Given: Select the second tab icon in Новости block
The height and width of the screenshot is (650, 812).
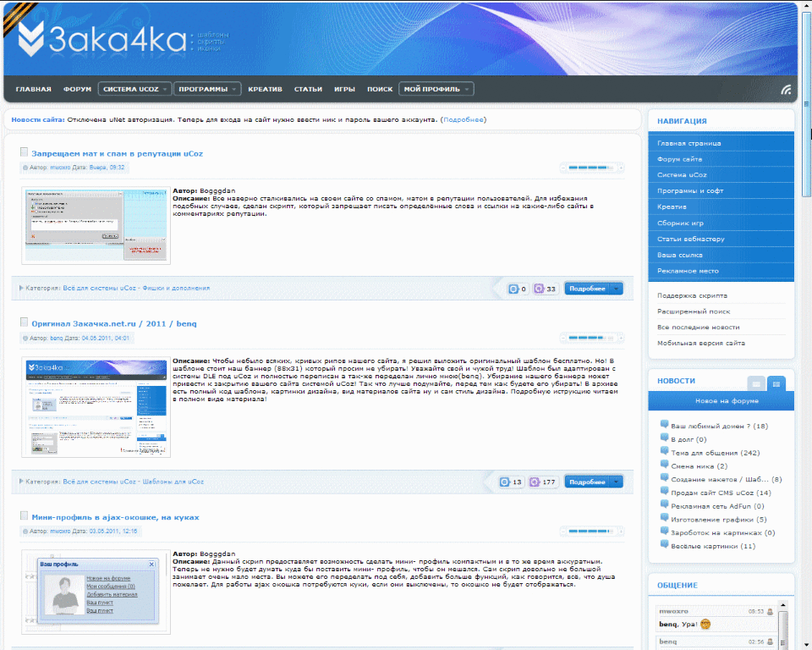Looking at the screenshot, I should 776,383.
